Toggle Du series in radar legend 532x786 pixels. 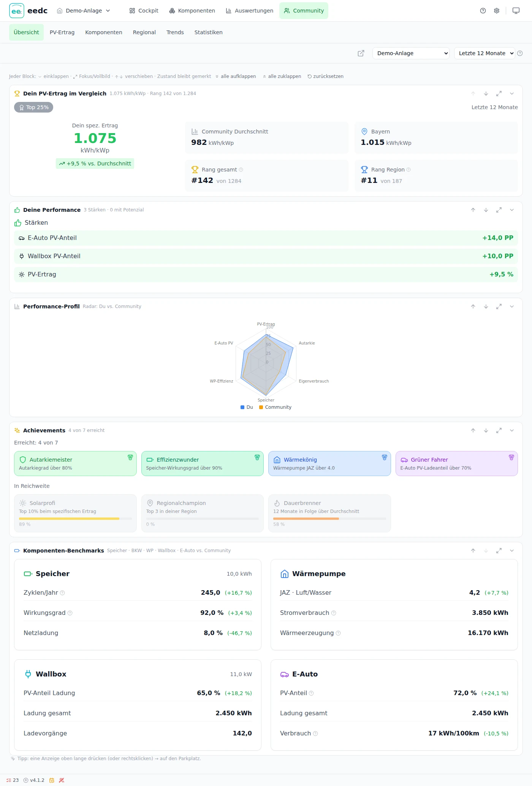[247, 407]
